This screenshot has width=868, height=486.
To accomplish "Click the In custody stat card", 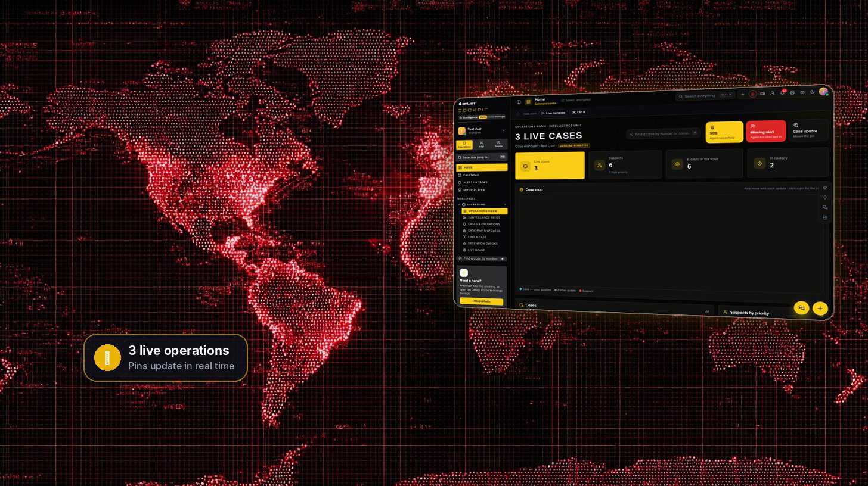I will [788, 163].
